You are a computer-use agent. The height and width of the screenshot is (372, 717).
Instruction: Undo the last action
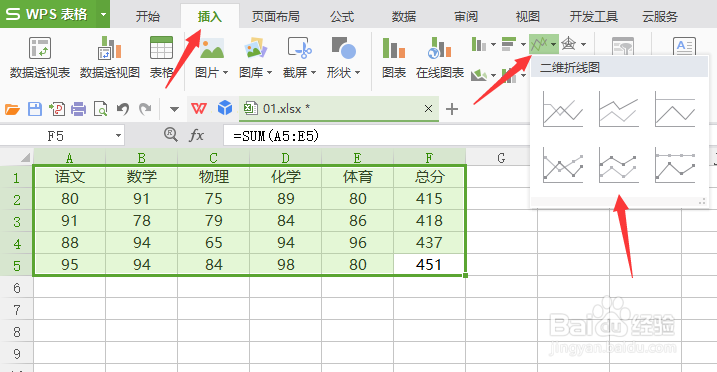(x=123, y=109)
